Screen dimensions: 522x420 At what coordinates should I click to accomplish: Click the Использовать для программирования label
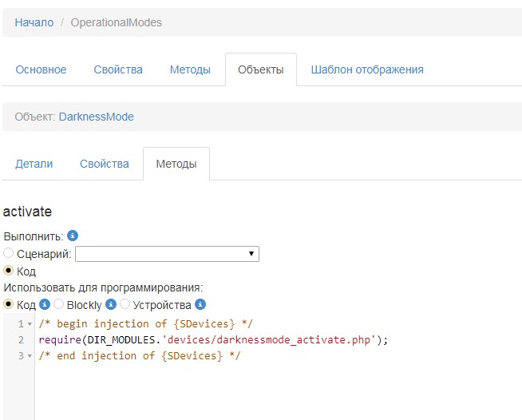click(x=103, y=287)
